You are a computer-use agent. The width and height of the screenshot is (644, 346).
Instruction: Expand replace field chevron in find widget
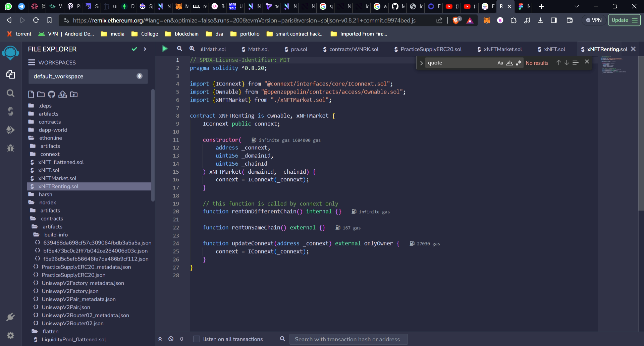point(421,63)
